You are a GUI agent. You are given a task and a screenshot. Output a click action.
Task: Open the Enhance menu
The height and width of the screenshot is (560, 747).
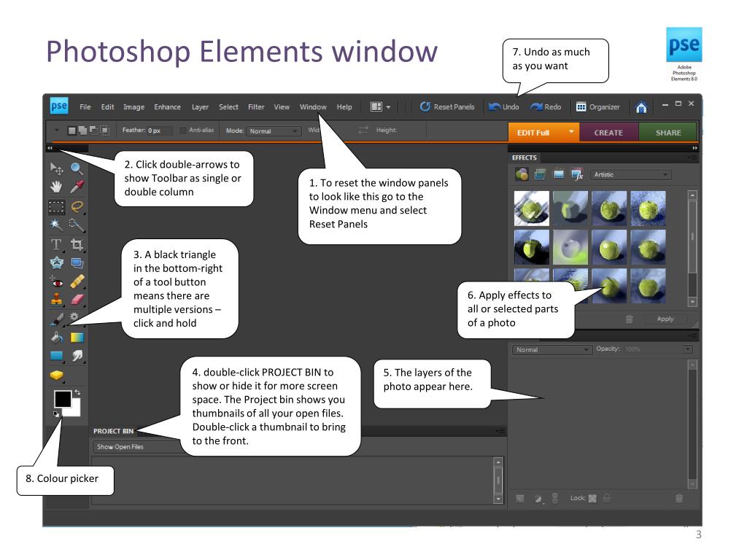[x=167, y=107]
